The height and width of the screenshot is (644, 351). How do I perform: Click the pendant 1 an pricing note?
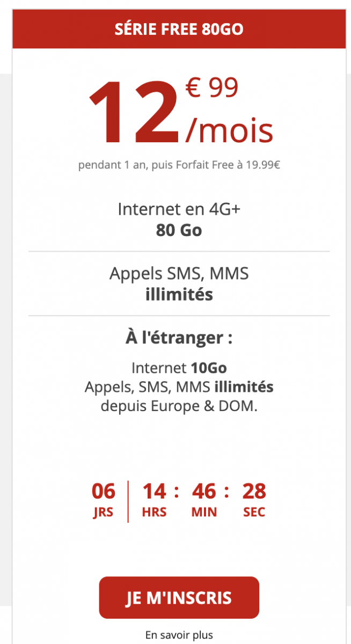coord(179,165)
